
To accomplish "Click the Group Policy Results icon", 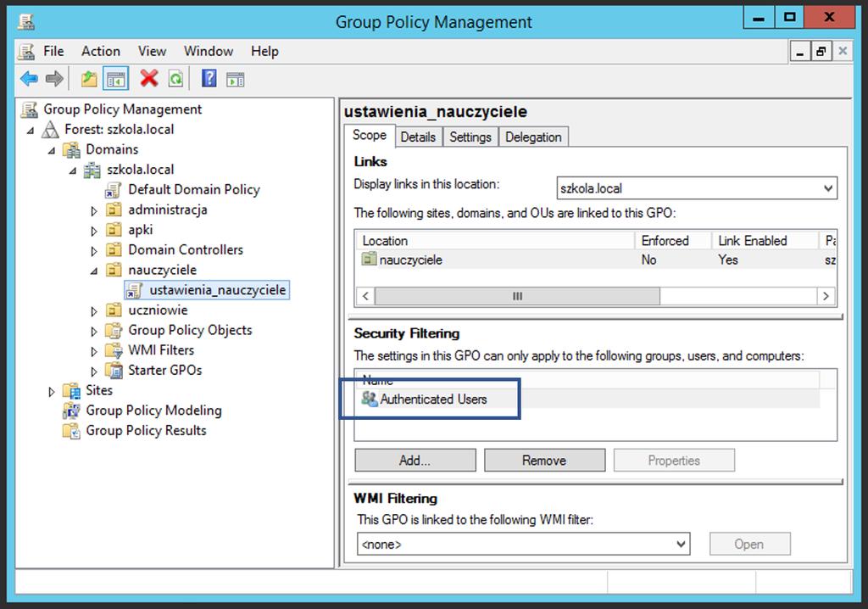I will click(x=71, y=431).
